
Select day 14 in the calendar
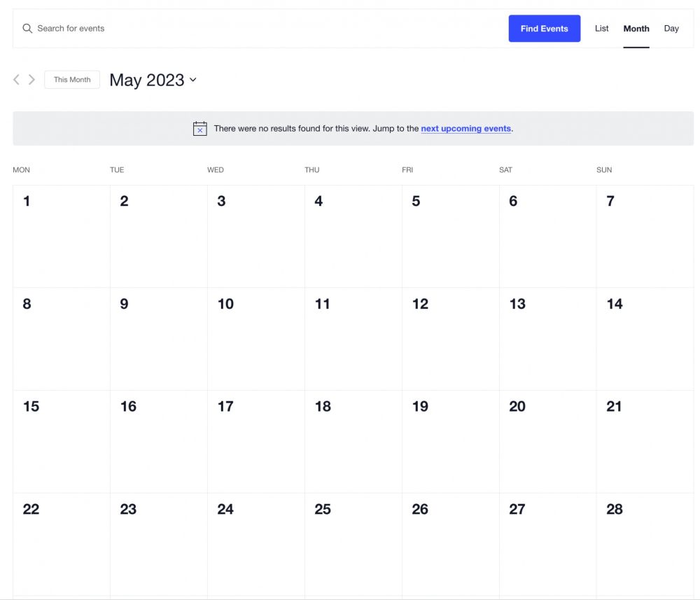click(615, 304)
